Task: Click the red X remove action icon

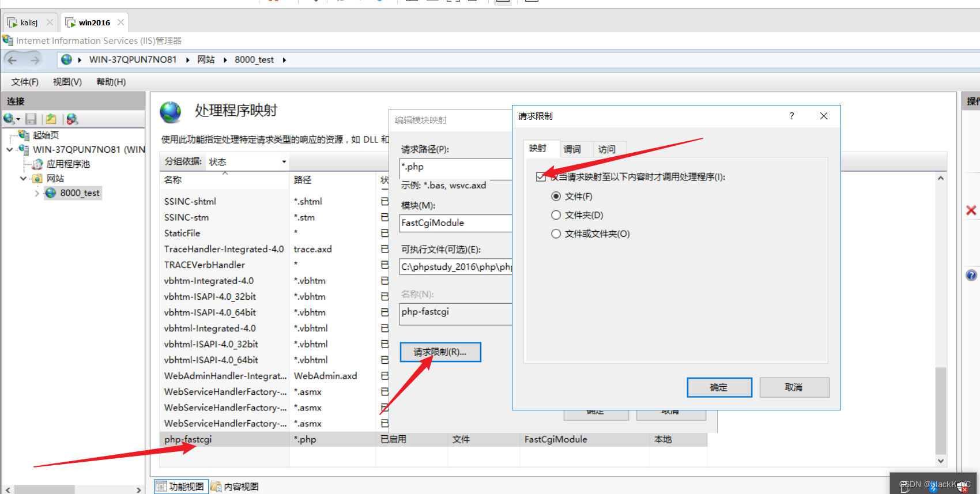Action: [x=971, y=210]
